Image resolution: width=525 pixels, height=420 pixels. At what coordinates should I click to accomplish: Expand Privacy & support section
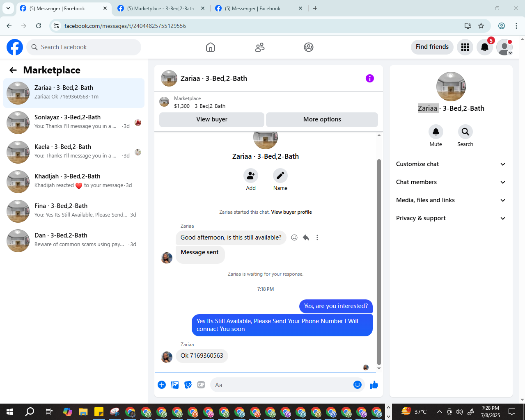pyautogui.click(x=451, y=218)
